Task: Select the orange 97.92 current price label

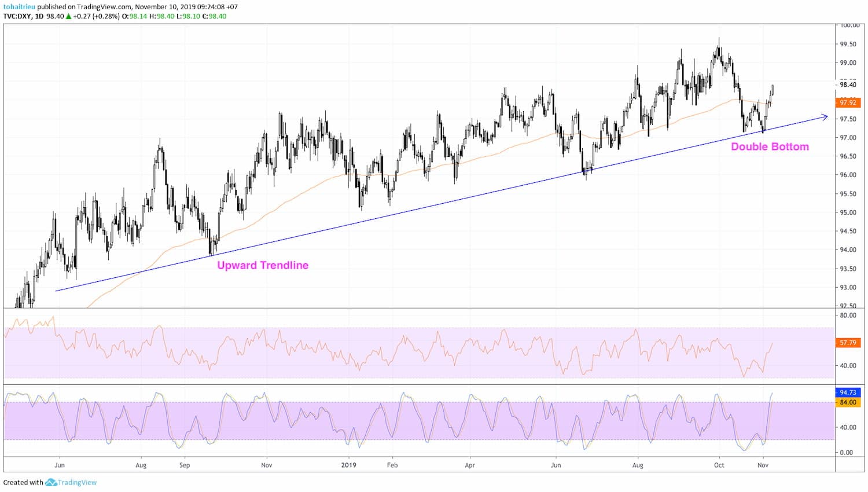Action: 847,102
